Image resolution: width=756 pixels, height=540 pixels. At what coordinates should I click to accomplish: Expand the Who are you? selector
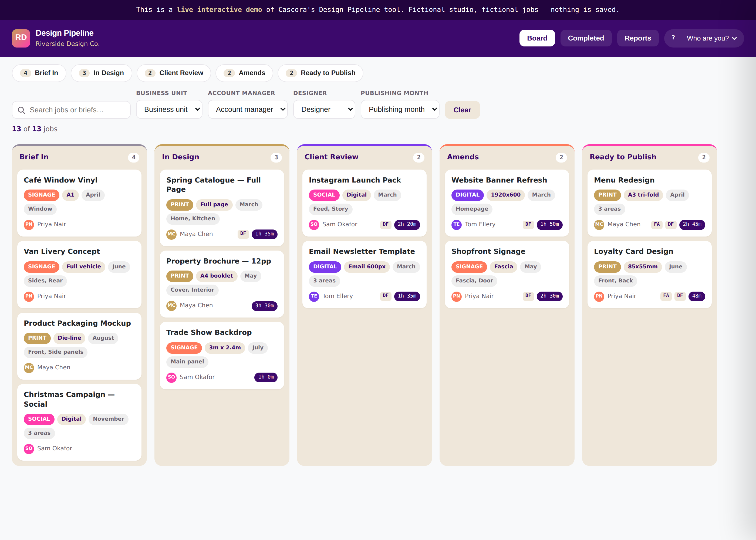click(711, 38)
